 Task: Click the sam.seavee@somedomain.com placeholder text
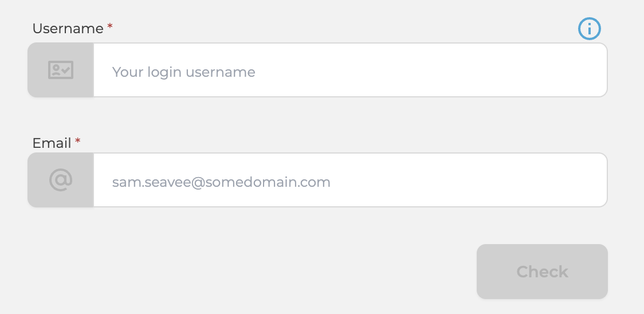click(221, 182)
